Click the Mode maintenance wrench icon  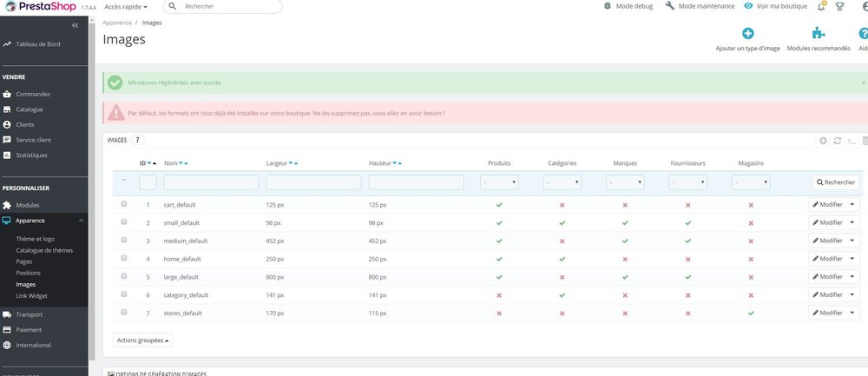(x=670, y=6)
